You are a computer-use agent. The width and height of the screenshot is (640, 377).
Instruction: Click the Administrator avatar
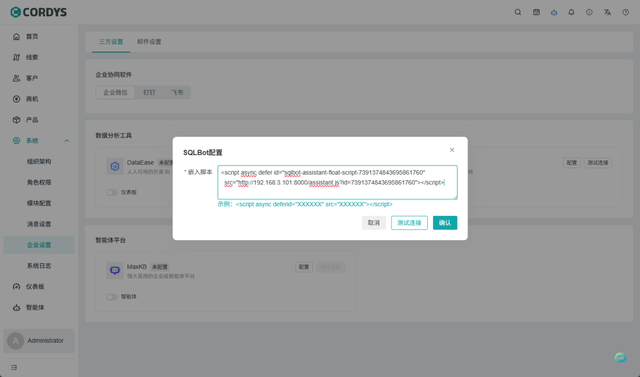(16, 341)
